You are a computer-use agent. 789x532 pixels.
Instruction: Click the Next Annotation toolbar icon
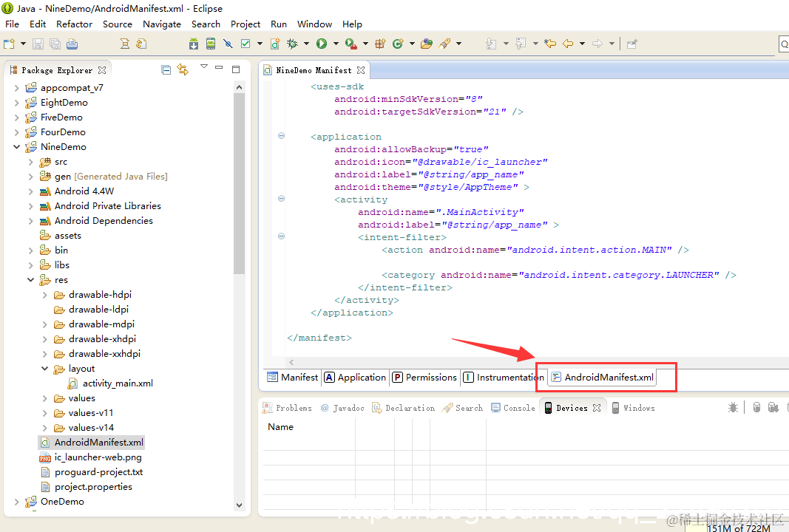tap(491, 44)
